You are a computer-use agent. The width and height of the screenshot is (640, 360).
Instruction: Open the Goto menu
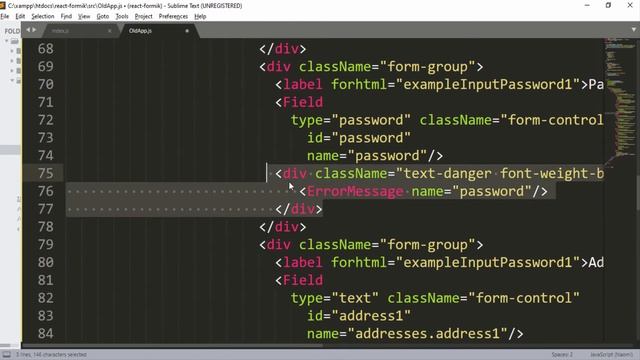103,16
